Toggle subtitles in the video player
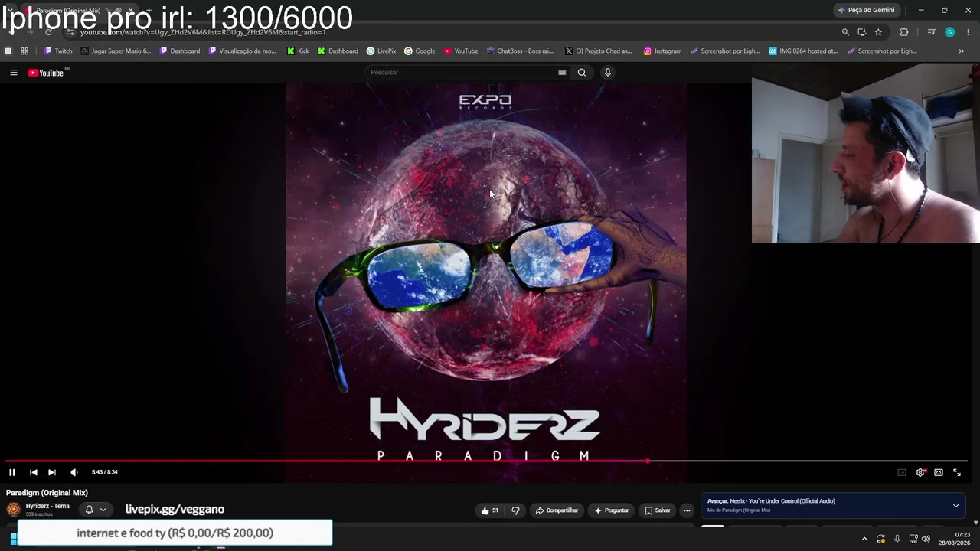The width and height of the screenshot is (980, 551). point(902,472)
